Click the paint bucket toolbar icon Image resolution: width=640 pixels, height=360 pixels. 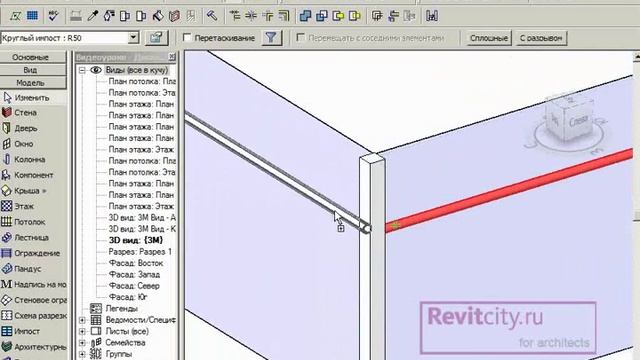click(158, 16)
